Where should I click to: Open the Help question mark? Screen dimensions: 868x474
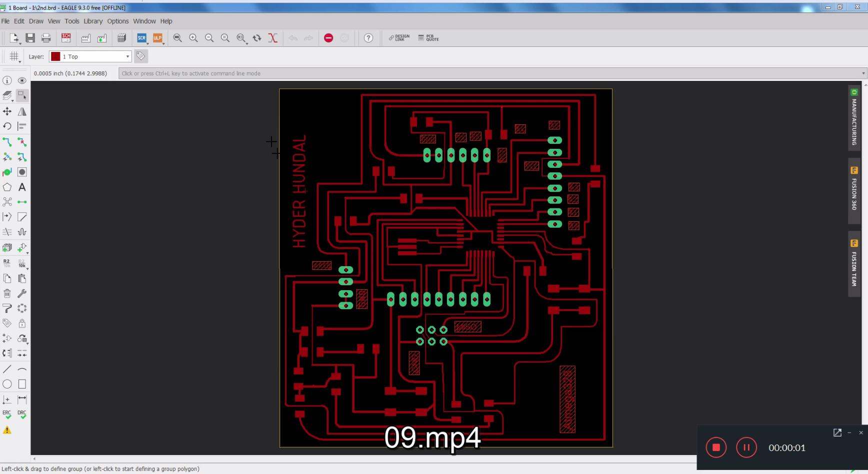[x=368, y=38]
